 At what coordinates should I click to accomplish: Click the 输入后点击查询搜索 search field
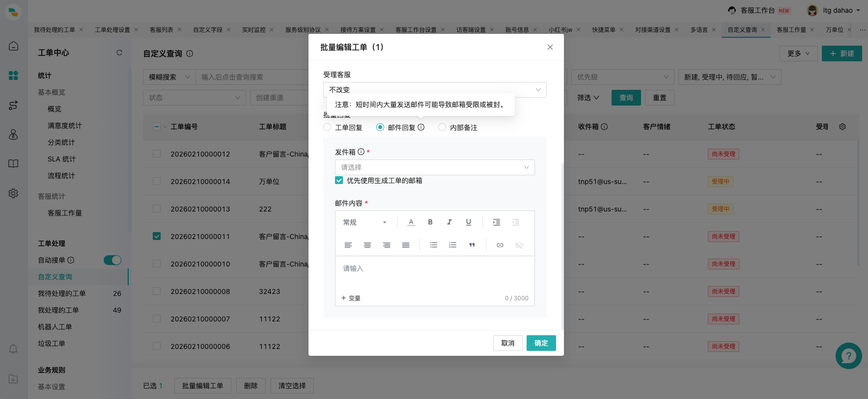point(252,77)
